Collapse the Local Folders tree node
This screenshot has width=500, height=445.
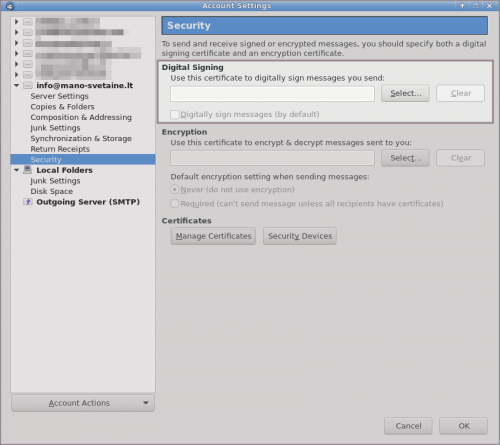(16, 170)
